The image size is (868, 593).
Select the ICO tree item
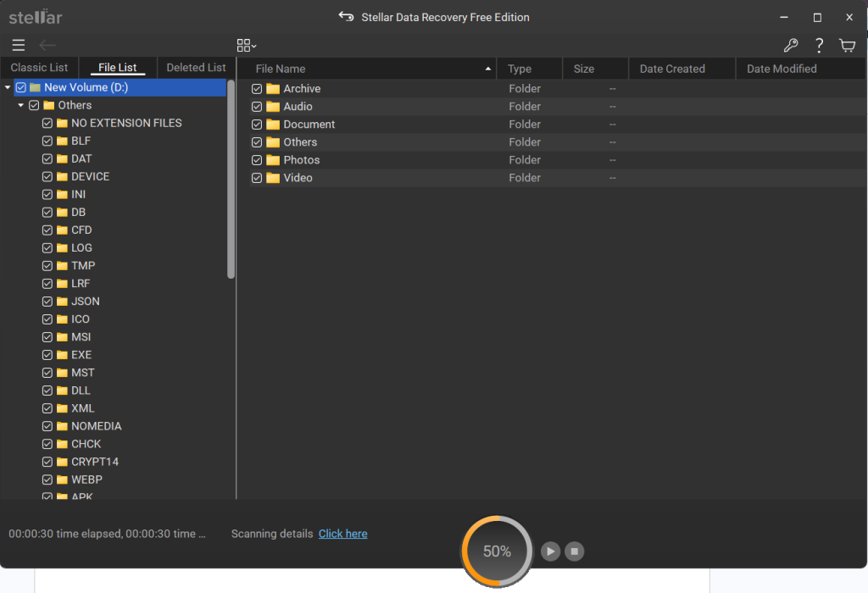[81, 319]
